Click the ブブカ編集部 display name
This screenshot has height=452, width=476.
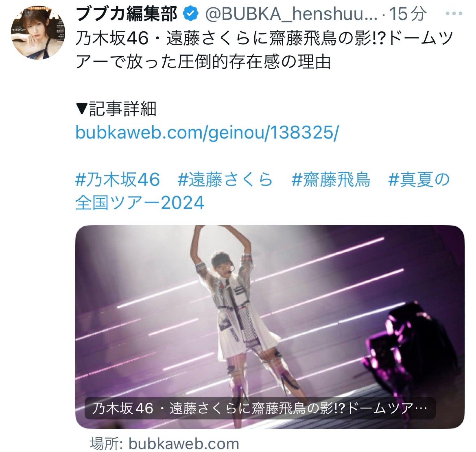127,14
